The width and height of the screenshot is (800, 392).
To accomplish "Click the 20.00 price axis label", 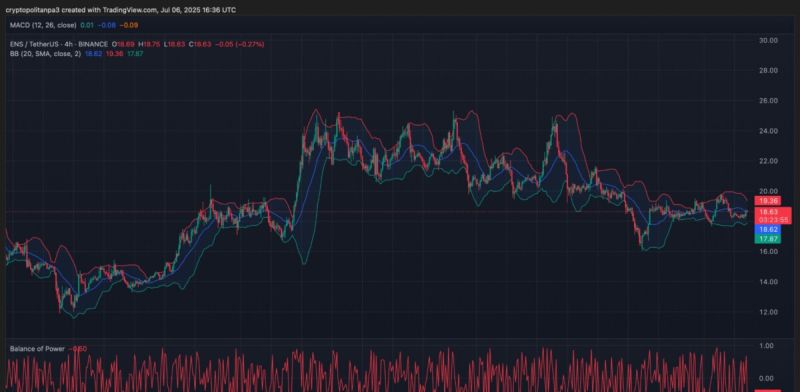I will (x=768, y=191).
